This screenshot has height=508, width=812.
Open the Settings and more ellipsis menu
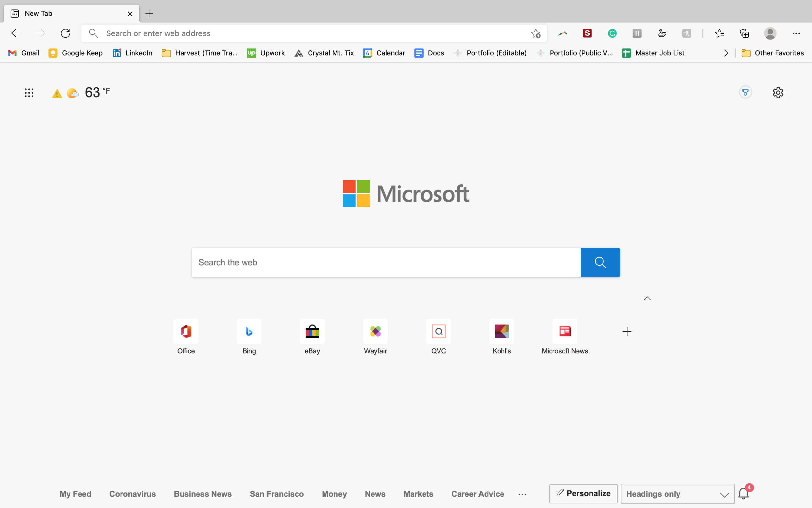(796, 33)
